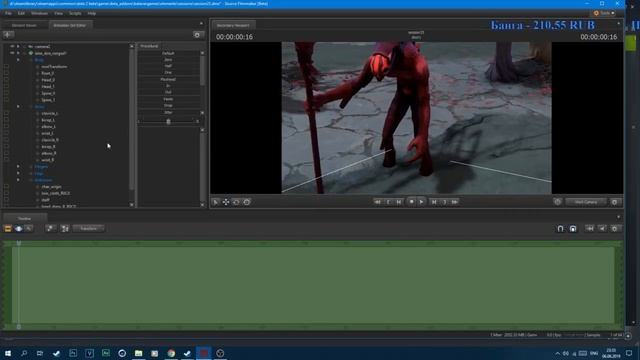Select the arrow selection tool below viewport

pyautogui.click(x=216, y=202)
